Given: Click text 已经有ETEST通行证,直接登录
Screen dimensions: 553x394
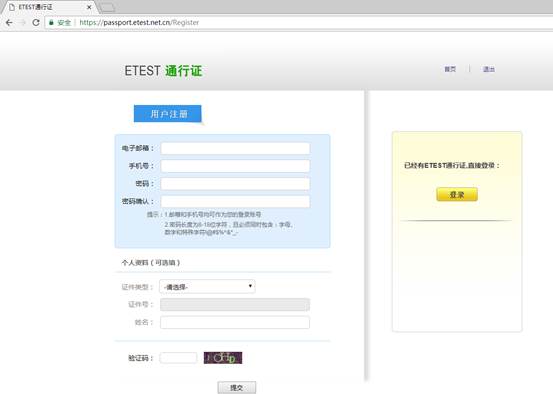Looking at the screenshot, I should [x=451, y=165].
